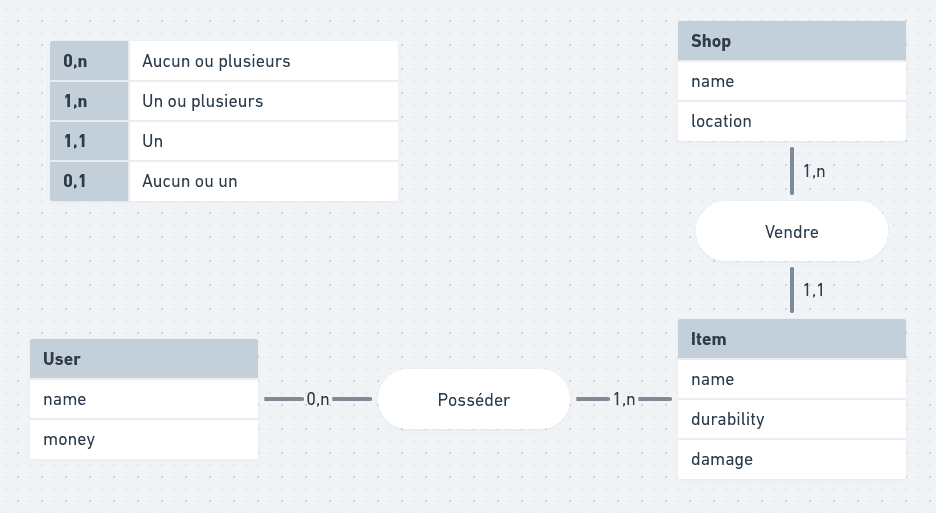The width and height of the screenshot is (936, 513).
Task: Click the legend row 'Aucun ou plusieurs'
Action: (224, 61)
